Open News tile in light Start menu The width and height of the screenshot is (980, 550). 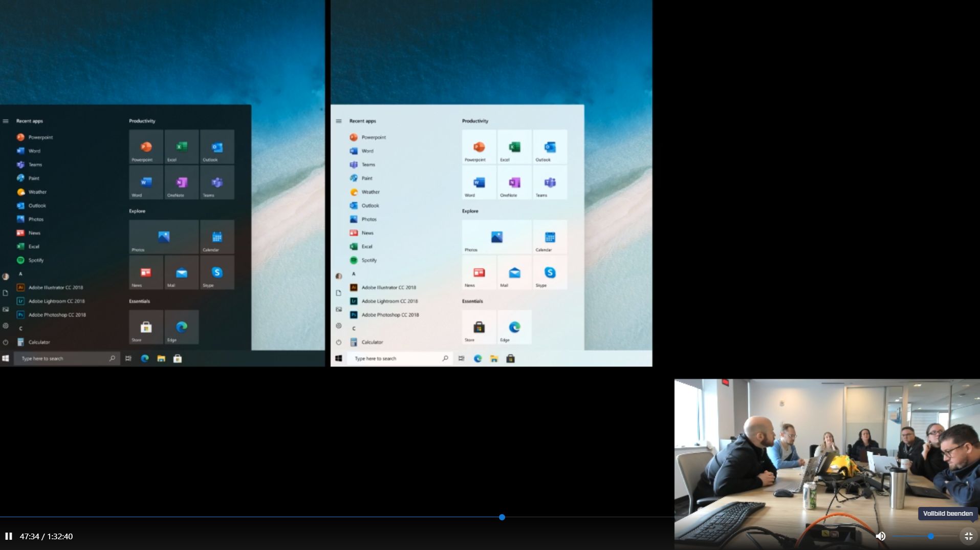479,272
